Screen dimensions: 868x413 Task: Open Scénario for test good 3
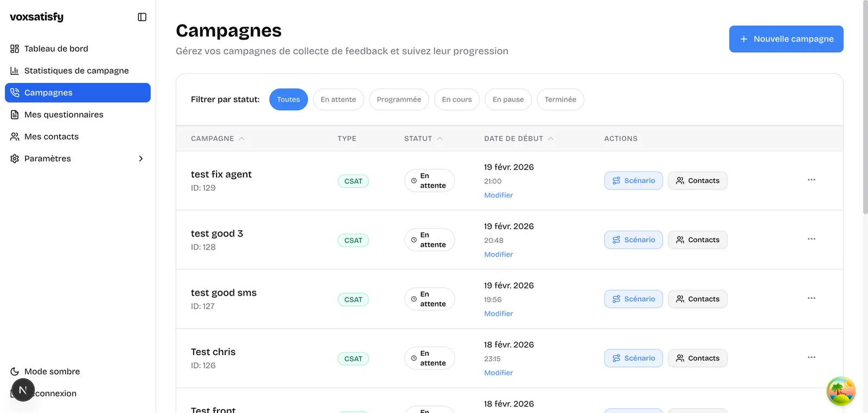point(634,240)
